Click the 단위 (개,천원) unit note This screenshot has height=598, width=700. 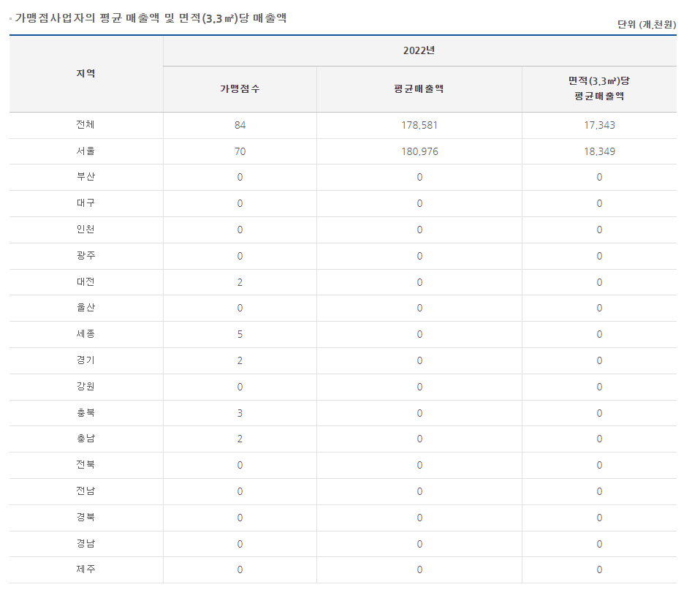pos(647,25)
